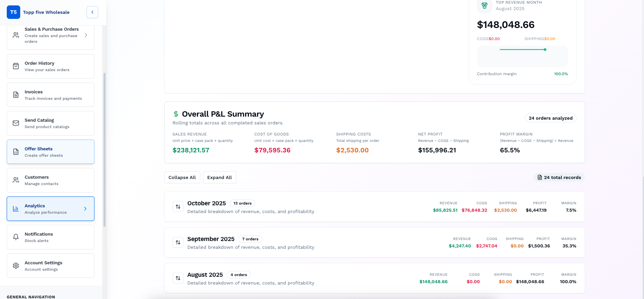Click the top revenue month award icon
The width and height of the screenshot is (644, 299).
click(x=485, y=6)
